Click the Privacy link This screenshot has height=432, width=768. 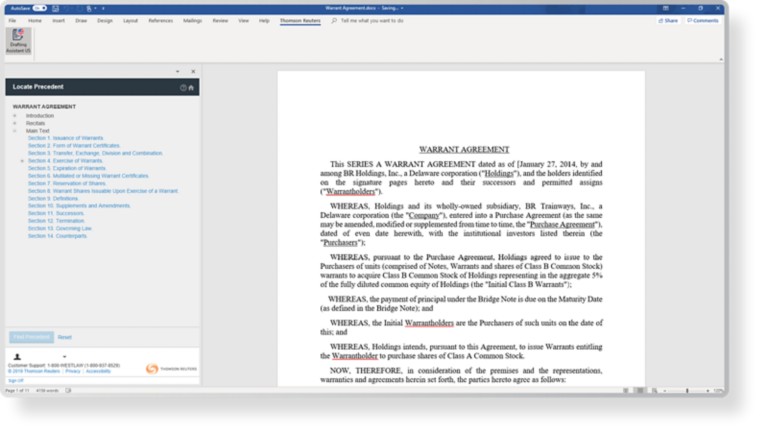click(72, 371)
